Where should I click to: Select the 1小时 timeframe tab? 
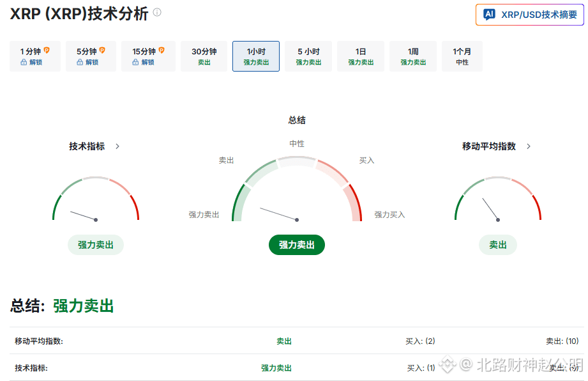256,56
